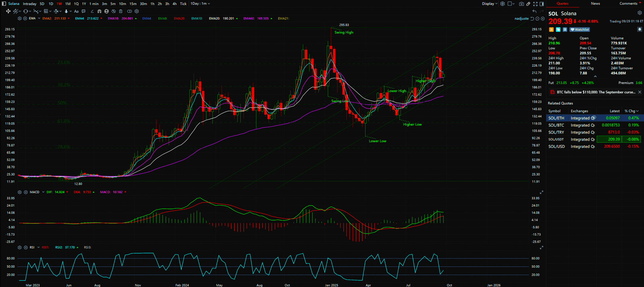The height and width of the screenshot is (287, 644).
Task: Enter fullscreen chart mode
Action: (535, 4)
